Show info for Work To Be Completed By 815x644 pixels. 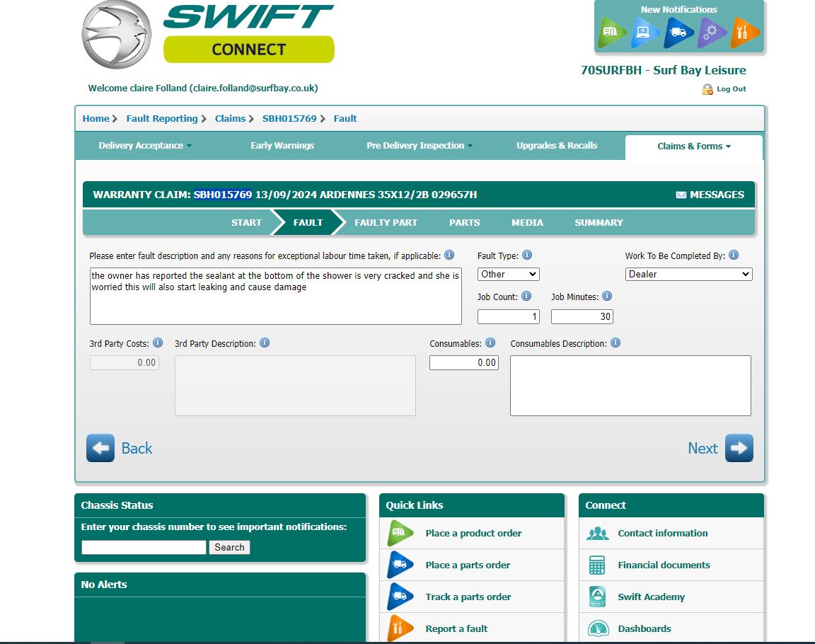pos(734,255)
